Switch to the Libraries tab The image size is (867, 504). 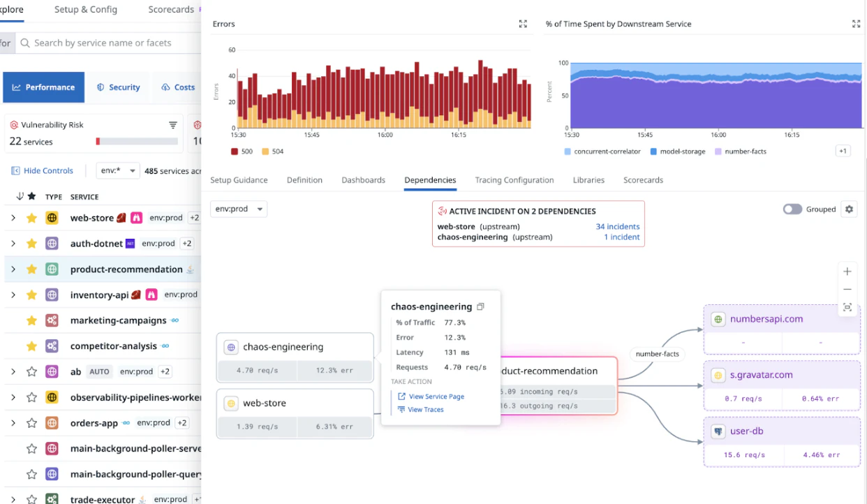pos(588,180)
